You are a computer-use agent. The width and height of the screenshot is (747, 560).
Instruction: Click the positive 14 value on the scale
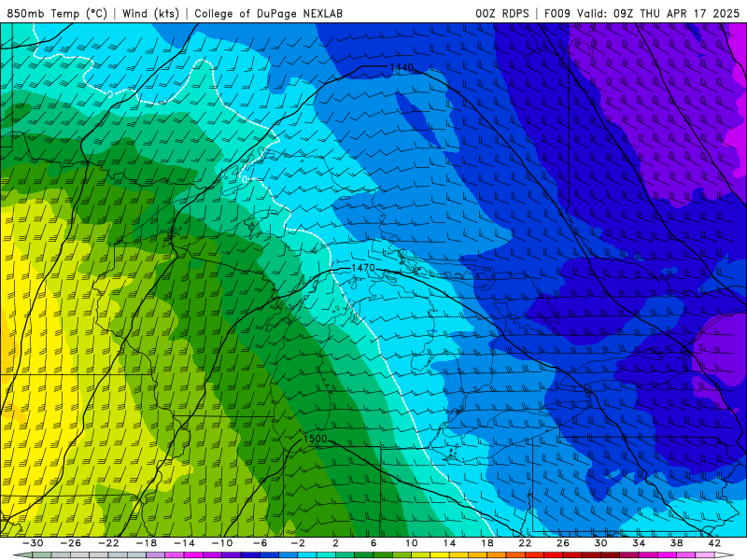point(449,543)
